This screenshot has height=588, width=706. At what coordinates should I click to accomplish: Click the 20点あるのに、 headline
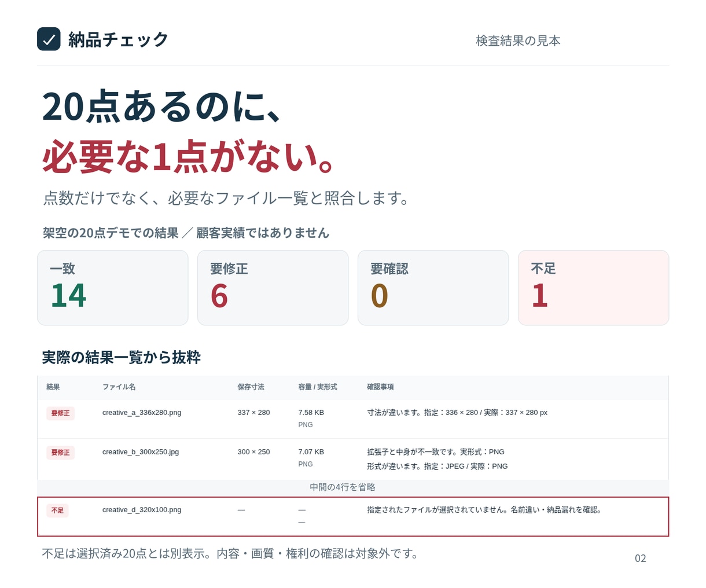[162, 106]
